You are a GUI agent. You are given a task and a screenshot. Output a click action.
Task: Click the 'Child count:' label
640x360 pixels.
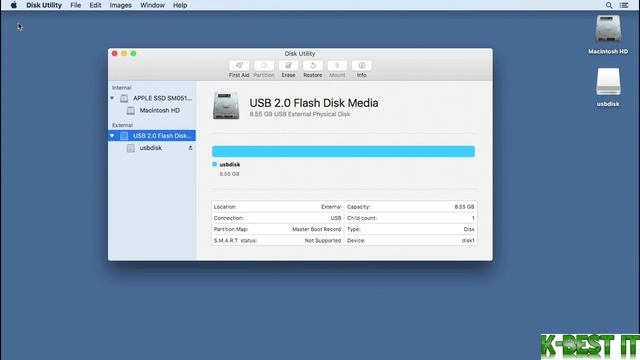click(362, 218)
